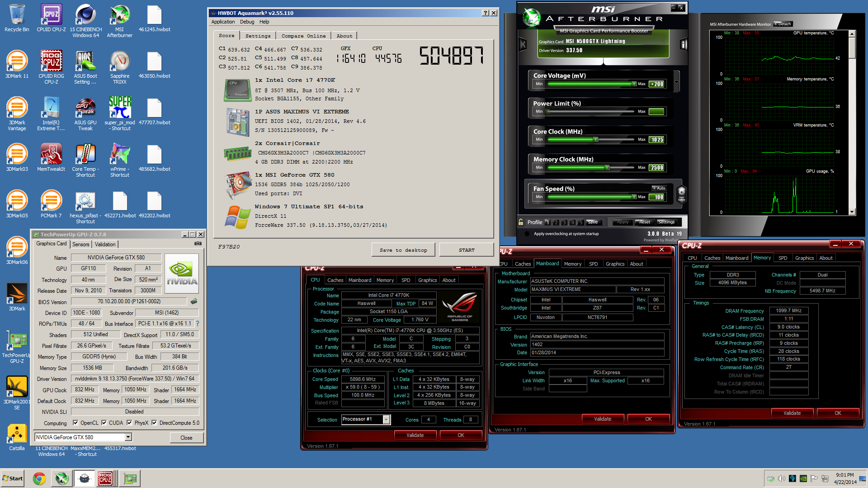868x488 pixels.
Task: Launch CPUID CPU-Z desktop shortcut
Action: coord(51,18)
